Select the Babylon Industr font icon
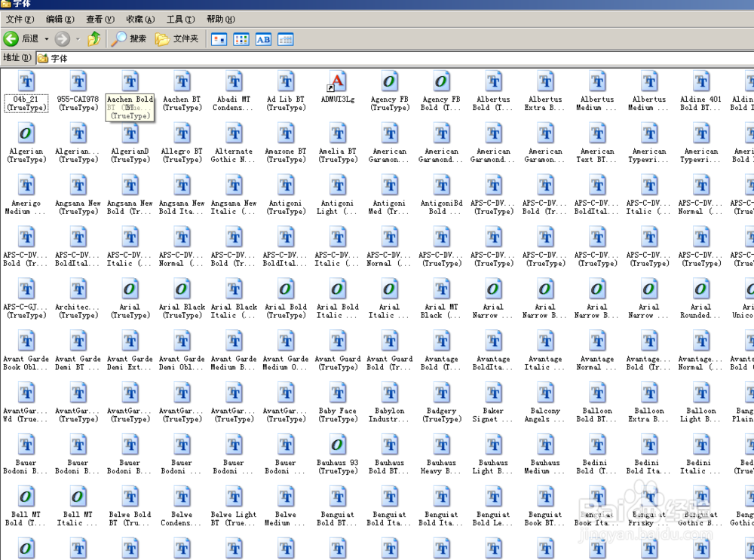Image resolution: width=754 pixels, height=560 pixels. [390, 393]
